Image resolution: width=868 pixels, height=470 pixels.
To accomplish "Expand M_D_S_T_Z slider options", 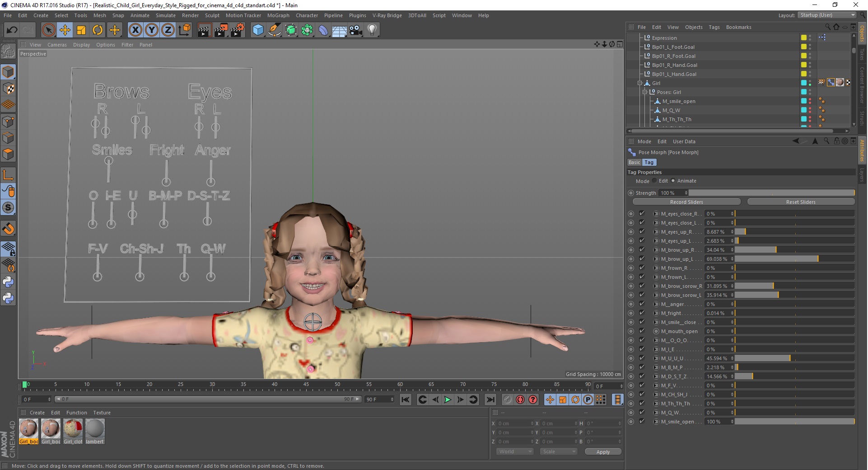I will coord(656,376).
